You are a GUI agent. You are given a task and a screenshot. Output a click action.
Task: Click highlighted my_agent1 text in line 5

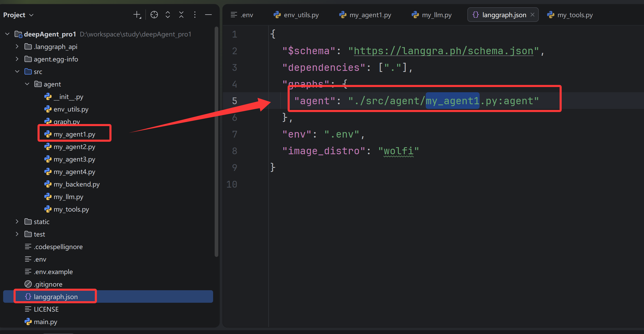pos(453,101)
